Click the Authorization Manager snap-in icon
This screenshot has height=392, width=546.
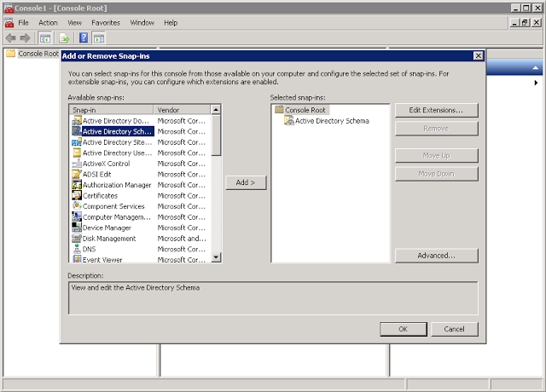[x=77, y=185]
